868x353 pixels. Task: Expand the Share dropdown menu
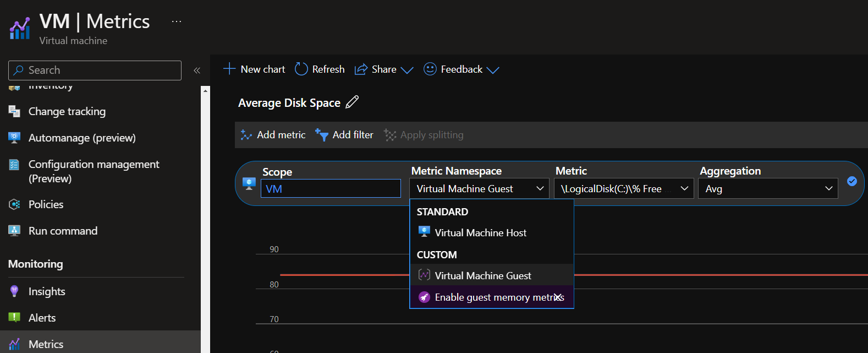click(407, 70)
